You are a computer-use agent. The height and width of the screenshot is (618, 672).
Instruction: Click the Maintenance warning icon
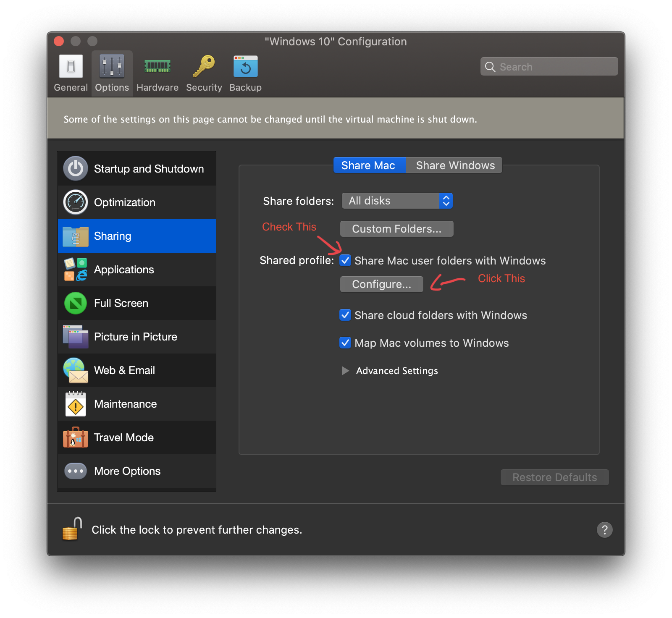tap(76, 404)
